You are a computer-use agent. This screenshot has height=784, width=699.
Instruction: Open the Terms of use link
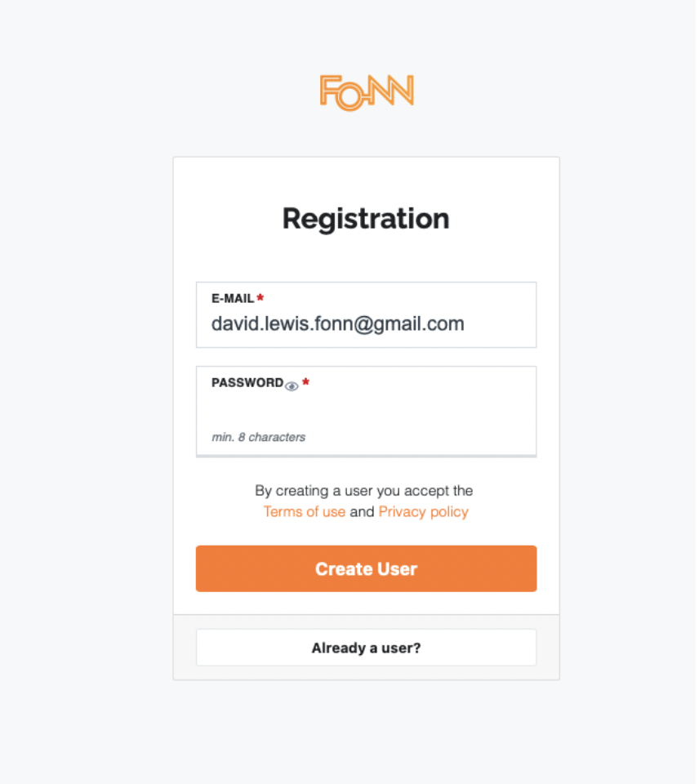[x=304, y=511]
